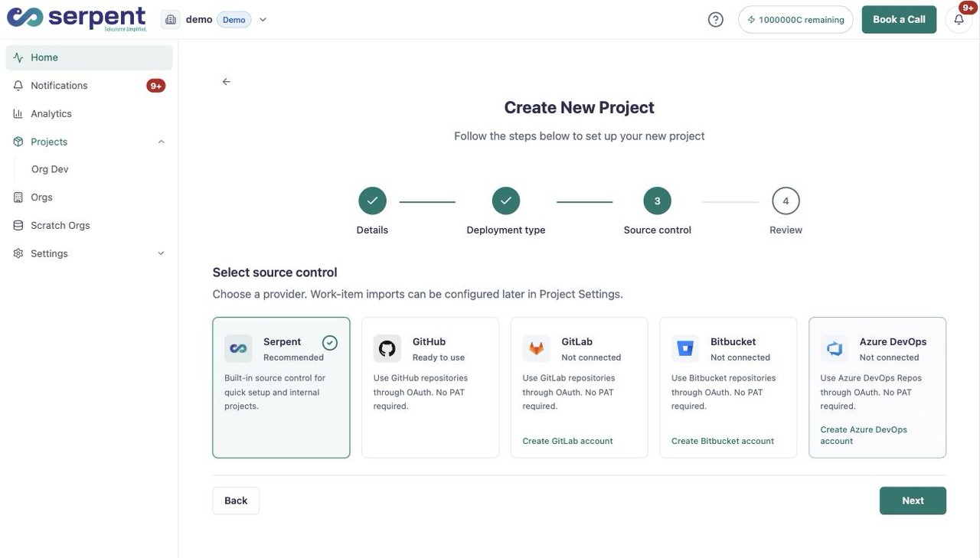Viewport: 980px width, 558px height.
Task: Click the completed Details step checkmark
Action: tap(372, 201)
